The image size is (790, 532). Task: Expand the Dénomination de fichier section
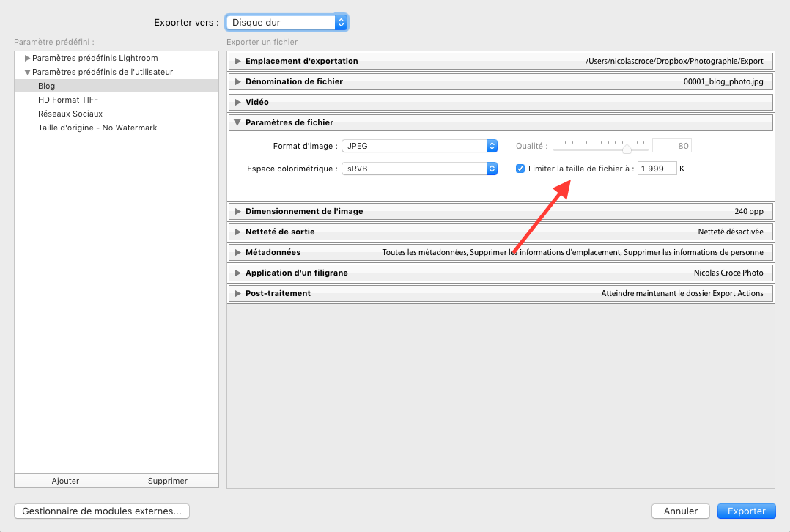(237, 82)
